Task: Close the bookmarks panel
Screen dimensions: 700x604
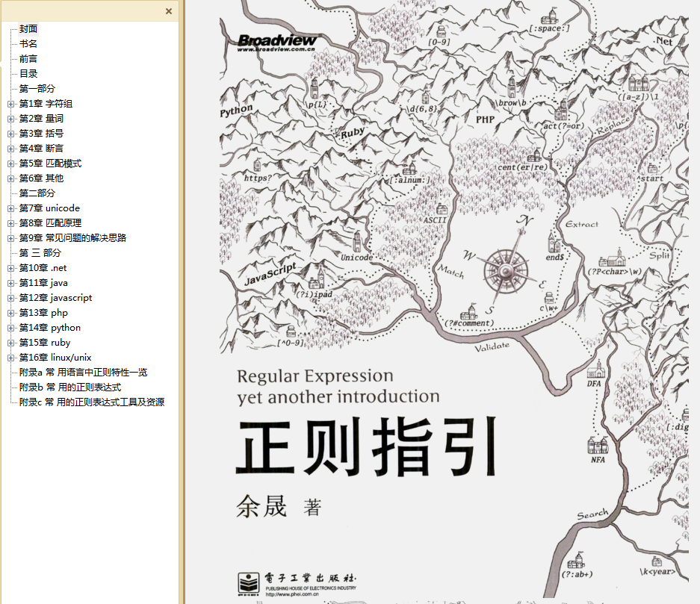Action: point(169,11)
